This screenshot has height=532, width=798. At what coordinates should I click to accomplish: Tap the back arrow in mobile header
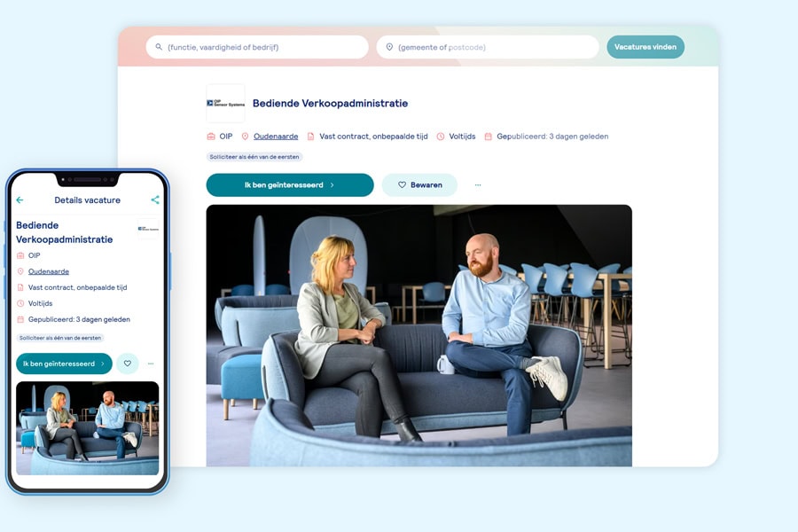[20, 200]
